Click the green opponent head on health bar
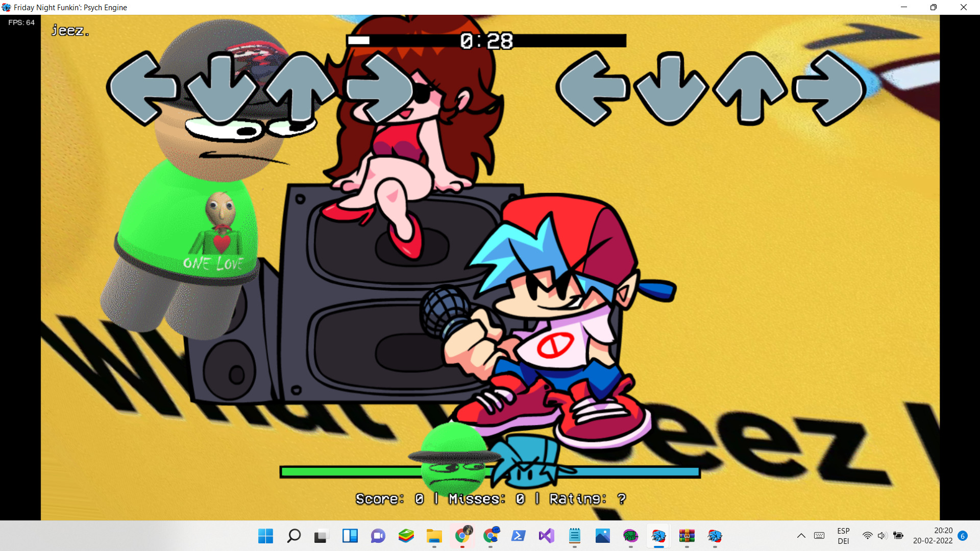 453,459
